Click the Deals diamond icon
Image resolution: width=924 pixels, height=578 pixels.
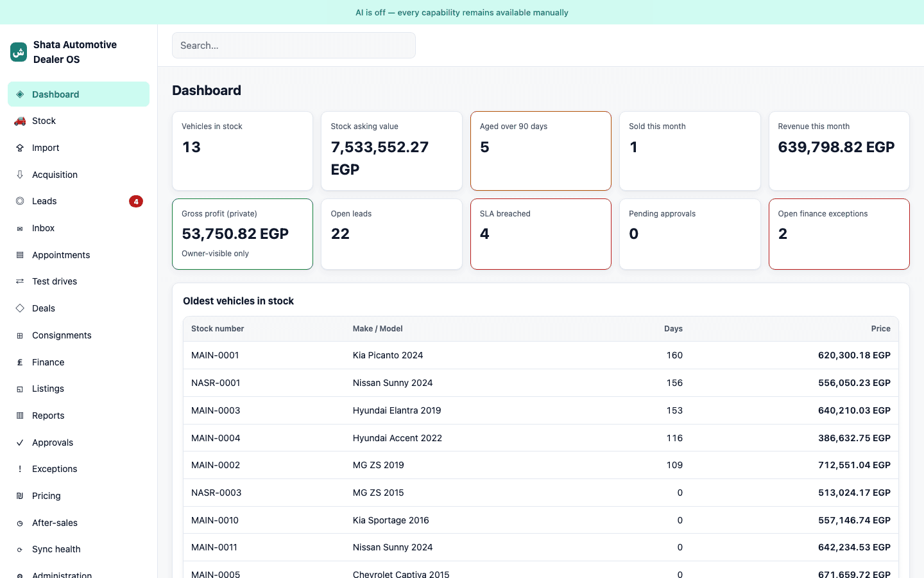tap(20, 308)
